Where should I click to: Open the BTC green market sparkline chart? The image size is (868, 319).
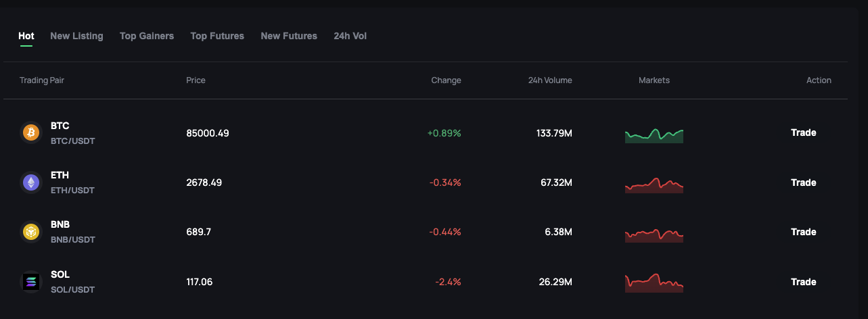click(654, 135)
